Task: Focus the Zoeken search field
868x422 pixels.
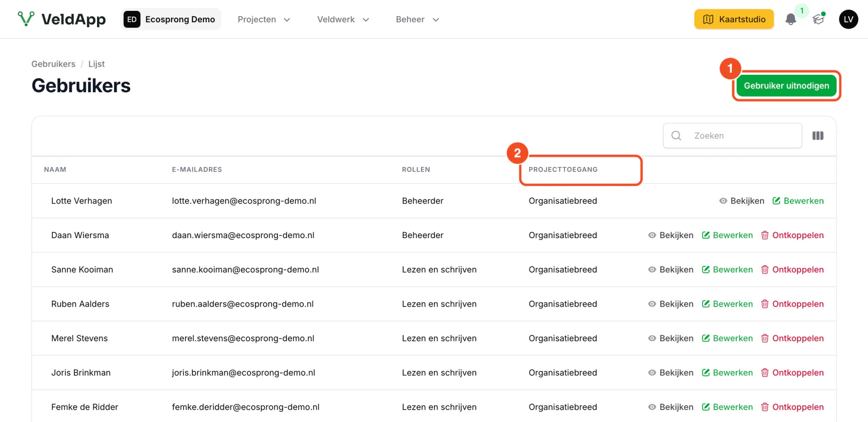Action: [732, 136]
